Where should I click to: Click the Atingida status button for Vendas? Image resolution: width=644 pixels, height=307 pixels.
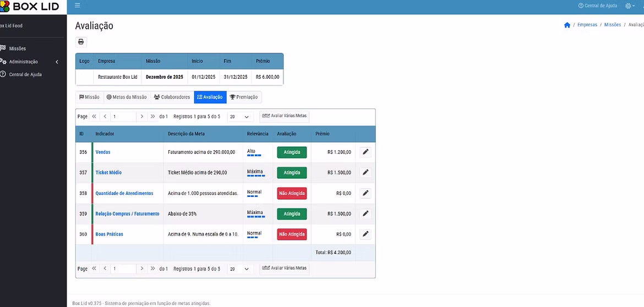(292, 152)
